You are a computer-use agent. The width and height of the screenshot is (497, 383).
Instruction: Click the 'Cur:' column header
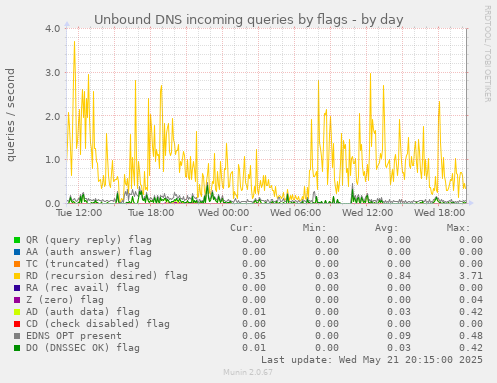point(242,228)
